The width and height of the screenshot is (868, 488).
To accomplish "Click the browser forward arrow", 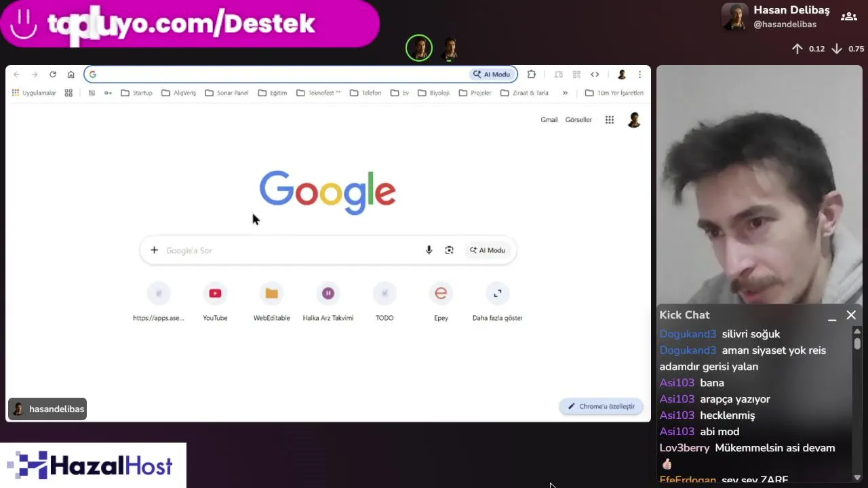I will tap(35, 75).
